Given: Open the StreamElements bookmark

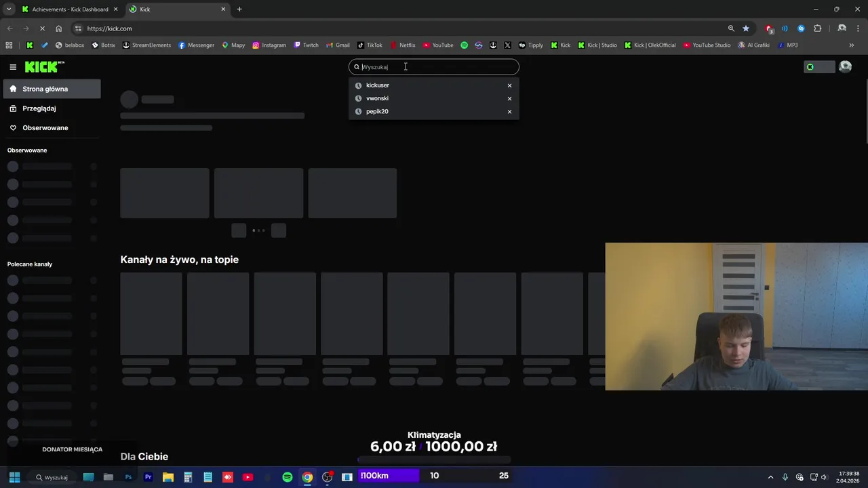Looking at the screenshot, I should [146, 45].
